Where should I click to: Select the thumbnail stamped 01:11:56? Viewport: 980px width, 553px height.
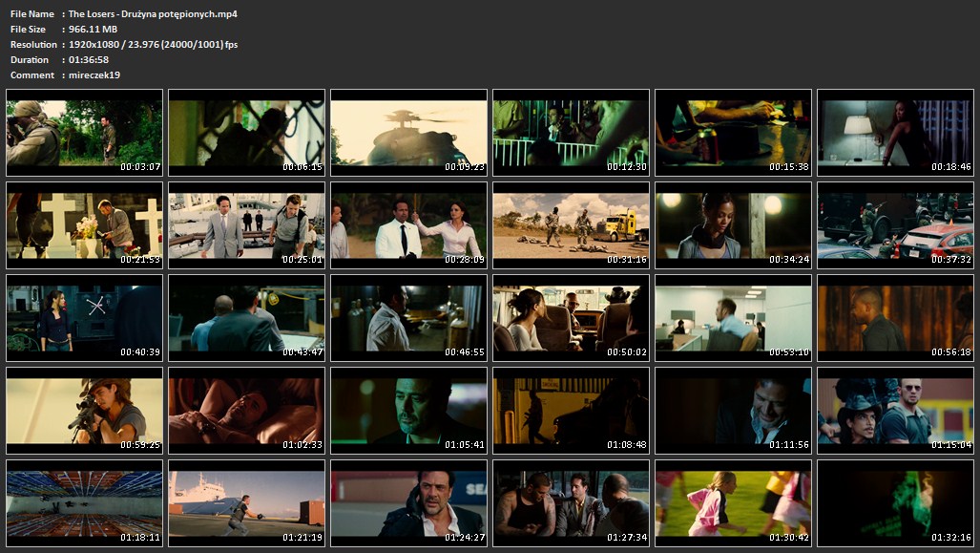733,411
